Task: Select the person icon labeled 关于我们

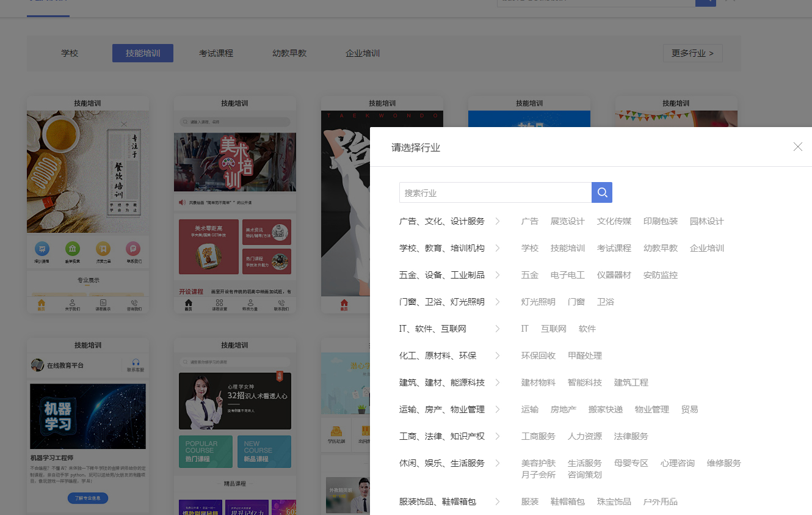Action: pyautogui.click(x=72, y=302)
